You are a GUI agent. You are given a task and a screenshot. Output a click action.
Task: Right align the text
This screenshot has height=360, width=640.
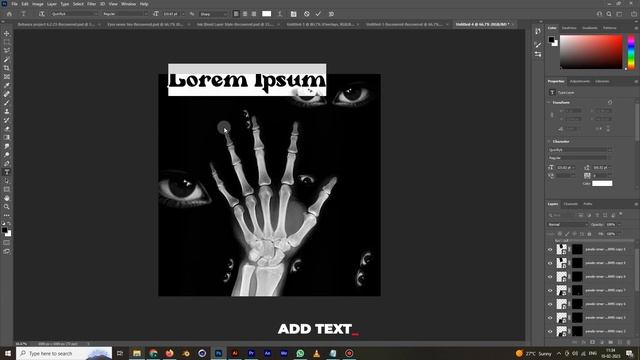(254, 14)
